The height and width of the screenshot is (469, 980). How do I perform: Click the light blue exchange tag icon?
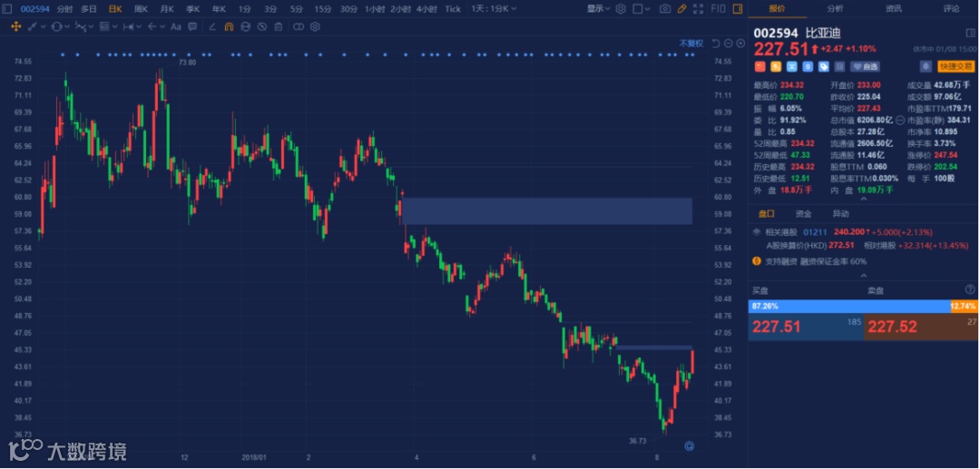(x=792, y=66)
